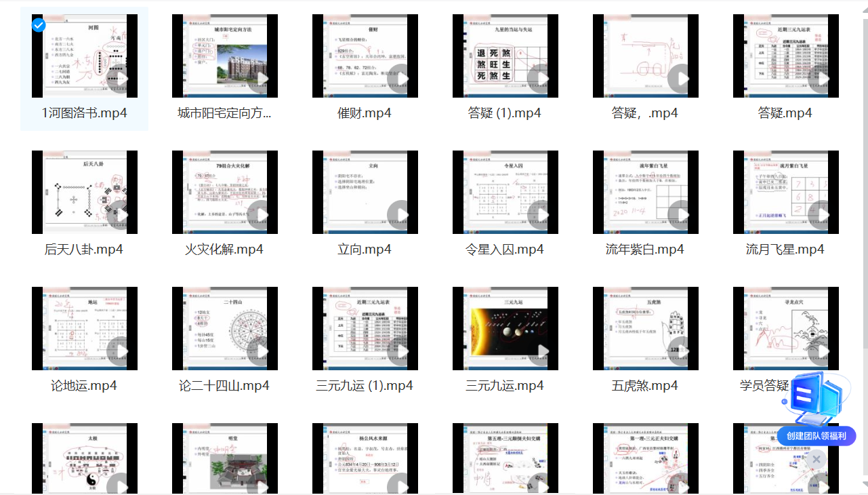Click the 创建团队领福利 button
This screenshot has width=868, height=495.
817,436
